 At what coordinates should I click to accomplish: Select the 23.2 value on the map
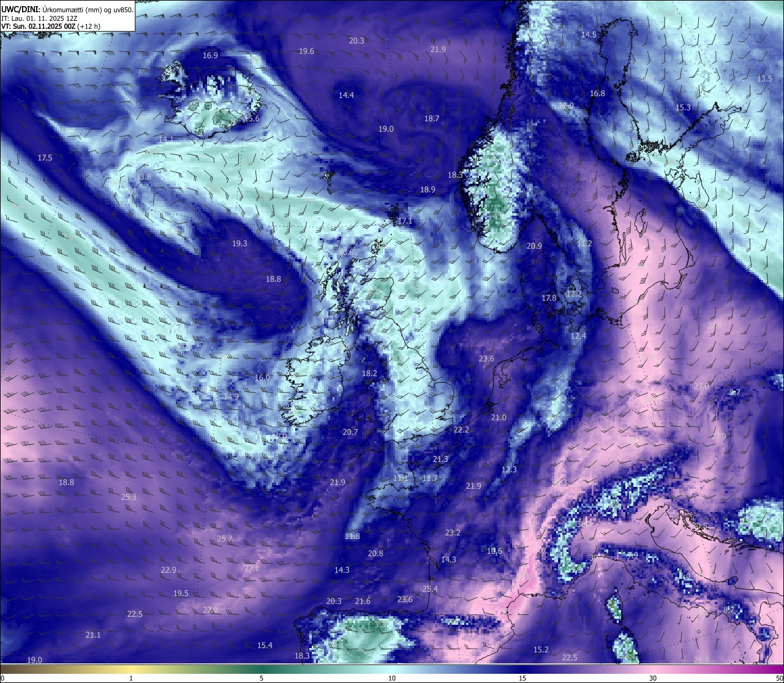click(453, 532)
